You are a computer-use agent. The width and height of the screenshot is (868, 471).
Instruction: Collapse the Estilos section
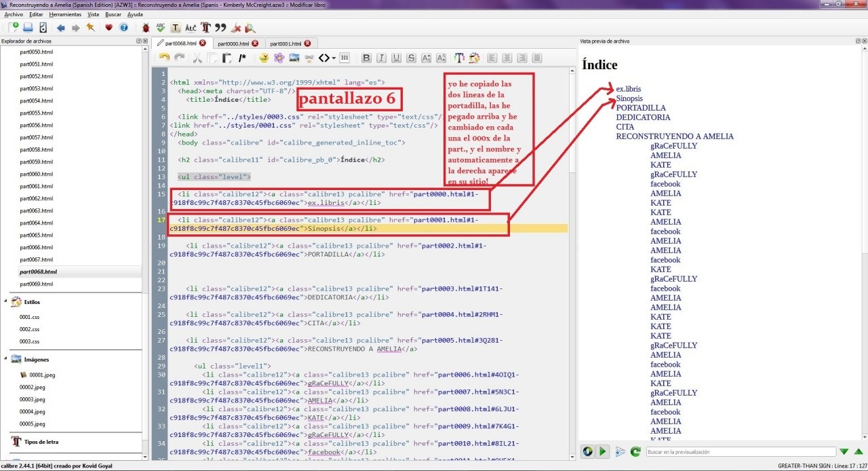pos(6,302)
